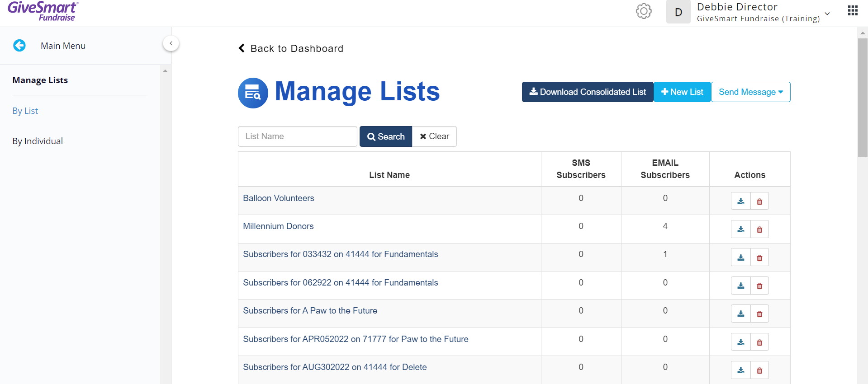The height and width of the screenshot is (384, 868).
Task: Delete Subscribers for A Paw to the Future
Action: click(x=759, y=314)
